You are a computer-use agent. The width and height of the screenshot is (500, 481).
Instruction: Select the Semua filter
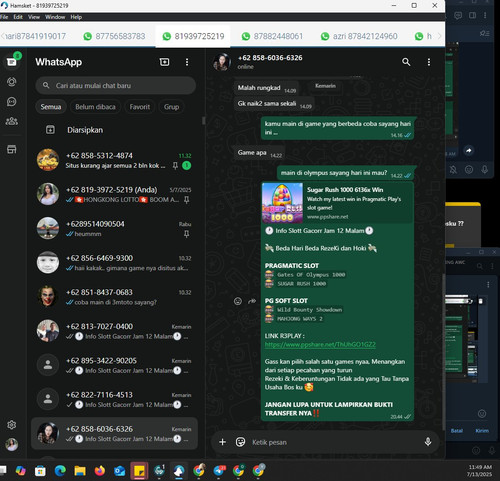click(51, 107)
